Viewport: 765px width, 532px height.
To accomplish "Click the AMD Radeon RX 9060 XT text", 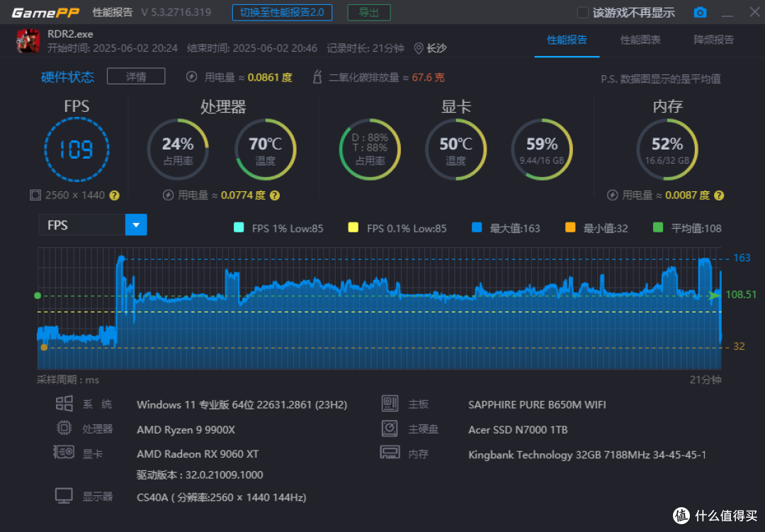I will 198,454.
